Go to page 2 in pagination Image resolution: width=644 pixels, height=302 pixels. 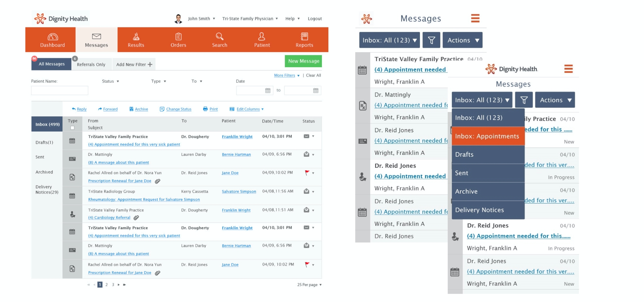click(x=107, y=285)
